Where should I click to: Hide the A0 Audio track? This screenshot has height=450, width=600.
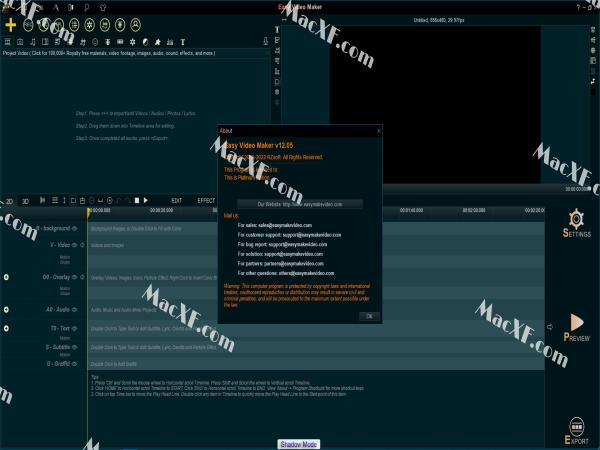[x=75, y=310]
